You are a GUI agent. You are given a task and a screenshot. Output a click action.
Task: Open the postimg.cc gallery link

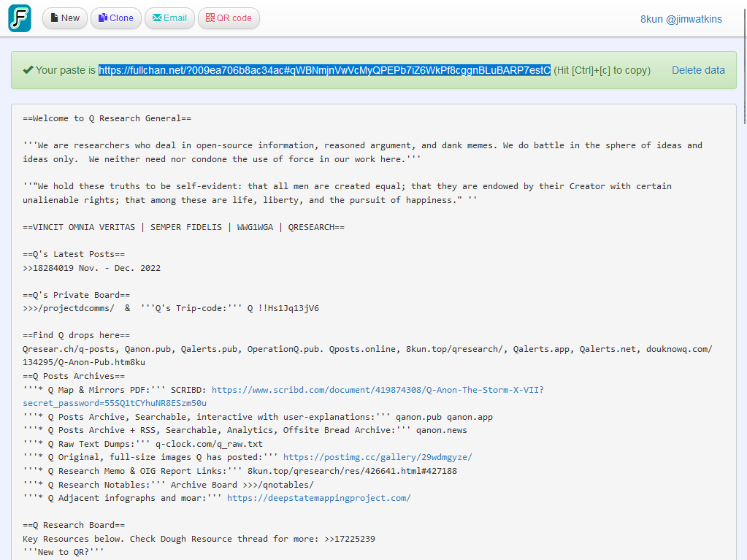click(378, 457)
